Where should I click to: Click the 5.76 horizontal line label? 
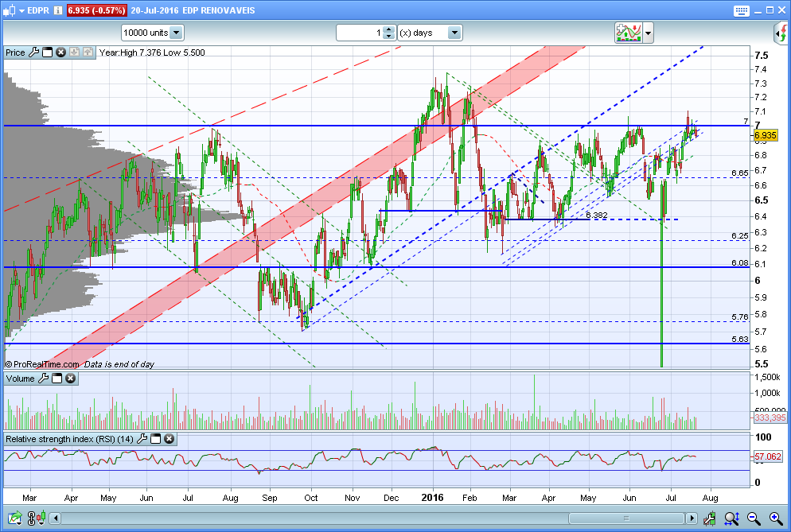tap(739, 317)
